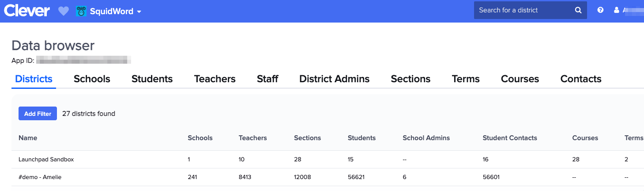Expand the SquidWord app dropdown
The height and width of the screenshot is (191, 644).
pos(139,12)
